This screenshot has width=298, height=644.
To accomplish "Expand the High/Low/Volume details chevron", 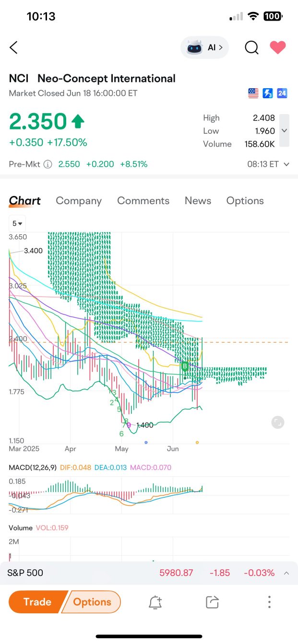I will point(284,130).
